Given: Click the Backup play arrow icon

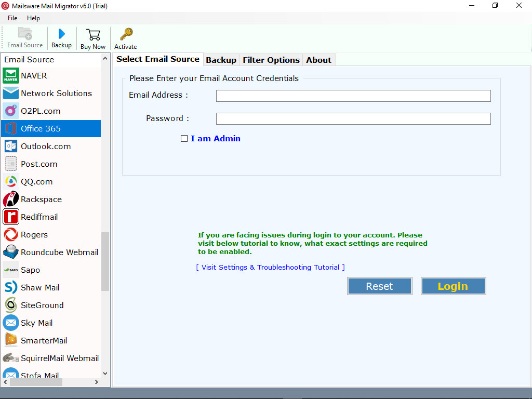Looking at the screenshot, I should click(61, 34).
